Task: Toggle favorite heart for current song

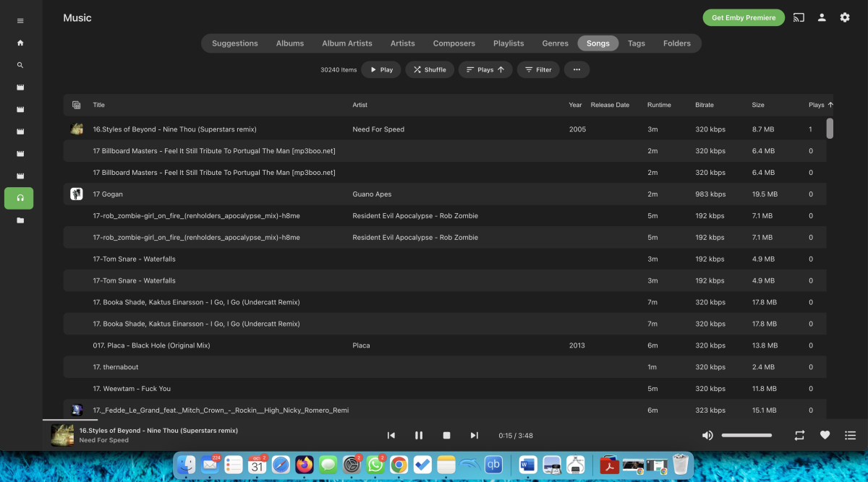Action: tap(825, 435)
